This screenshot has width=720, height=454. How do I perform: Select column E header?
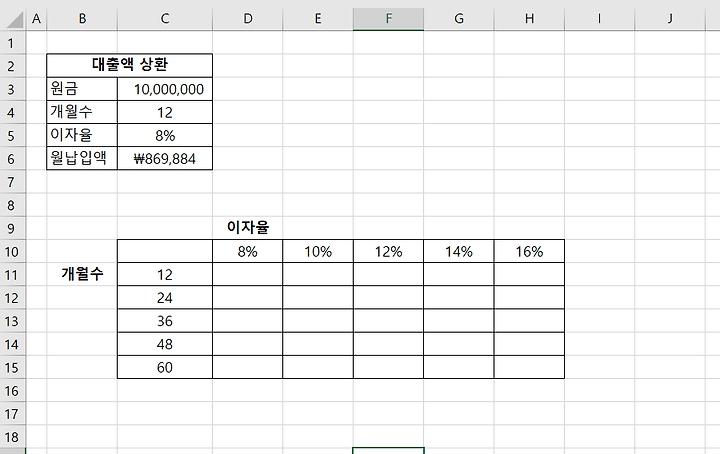pyautogui.click(x=318, y=19)
